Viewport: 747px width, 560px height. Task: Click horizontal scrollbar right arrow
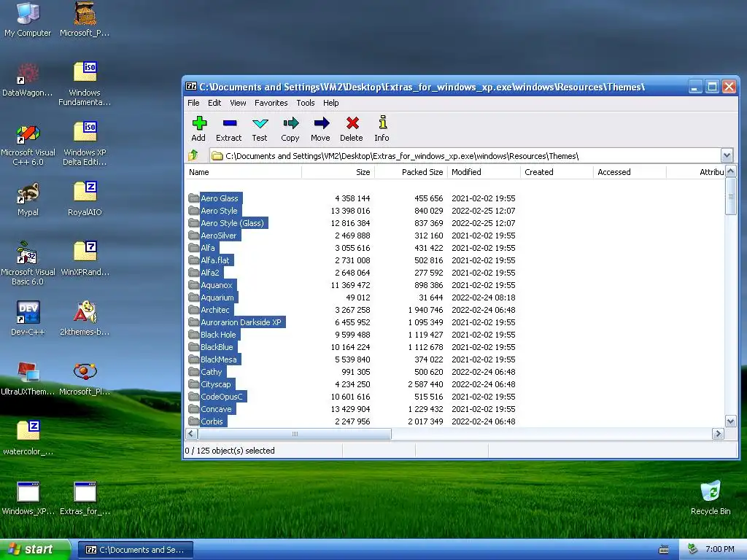(x=718, y=433)
